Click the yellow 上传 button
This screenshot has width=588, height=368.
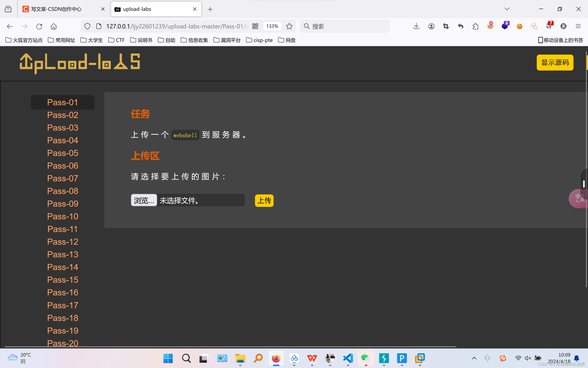coord(264,201)
